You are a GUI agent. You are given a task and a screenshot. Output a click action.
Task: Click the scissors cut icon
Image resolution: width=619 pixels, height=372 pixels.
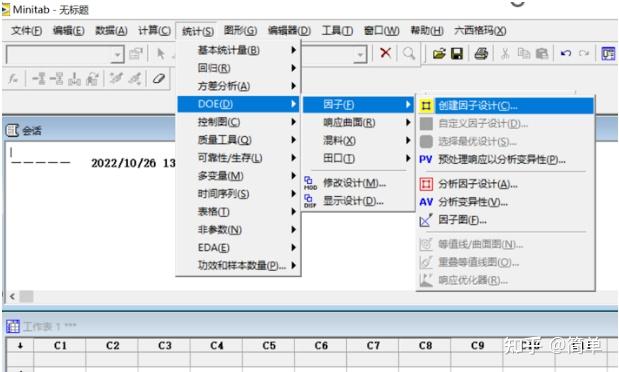[505, 53]
